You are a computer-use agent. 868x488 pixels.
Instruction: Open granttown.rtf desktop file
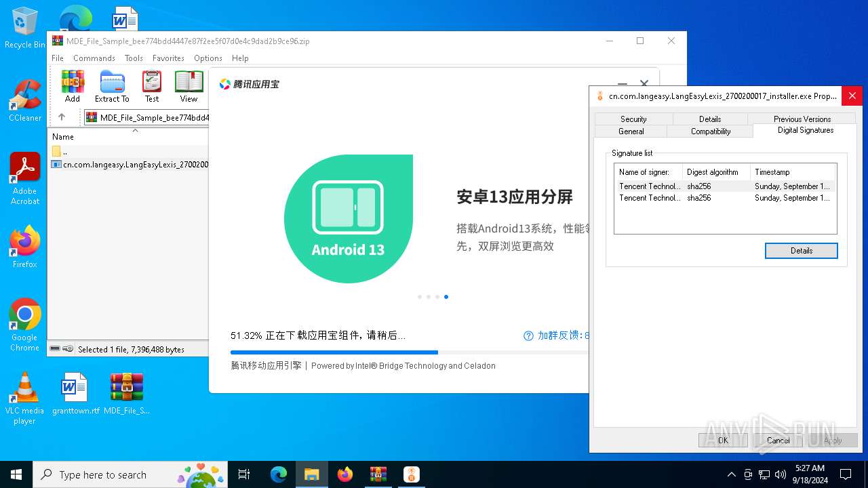point(75,394)
